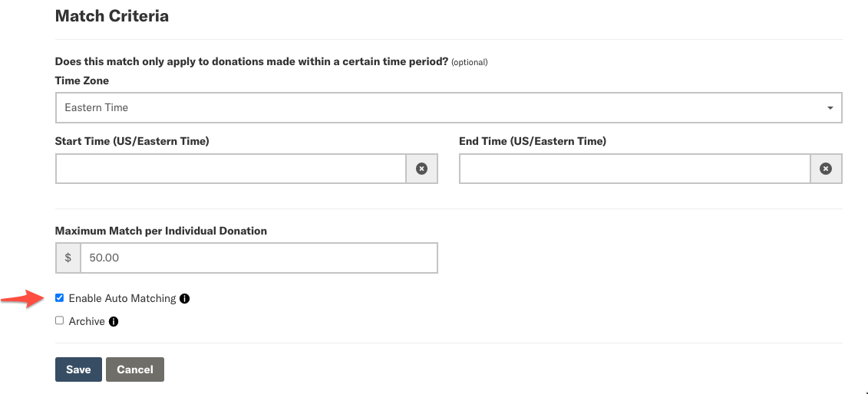The width and height of the screenshot is (868, 394).
Task: Click the Enable Auto Matching label text
Action: 122,299
